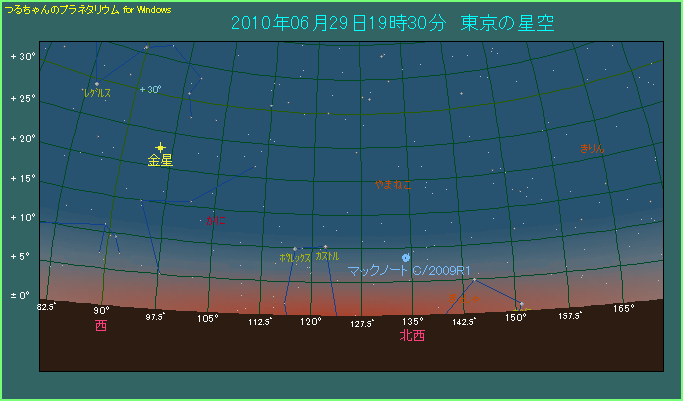The image size is (683, 401).
Task: Click the 165° azimuth label
Action: click(x=623, y=308)
